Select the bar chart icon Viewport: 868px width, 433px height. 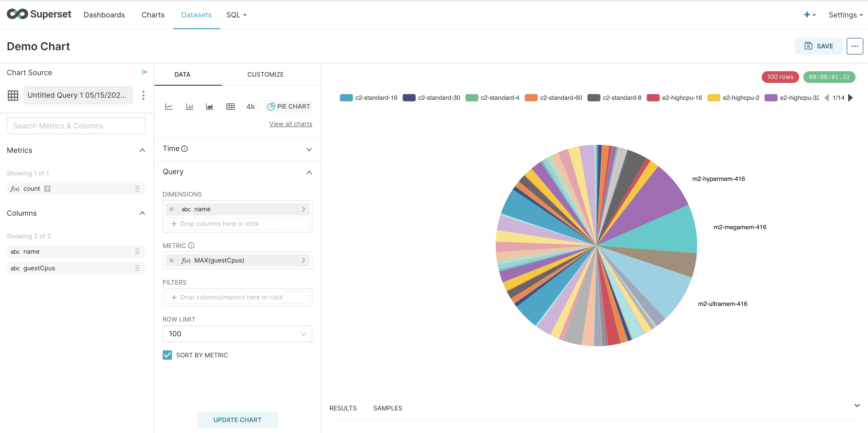click(x=189, y=107)
